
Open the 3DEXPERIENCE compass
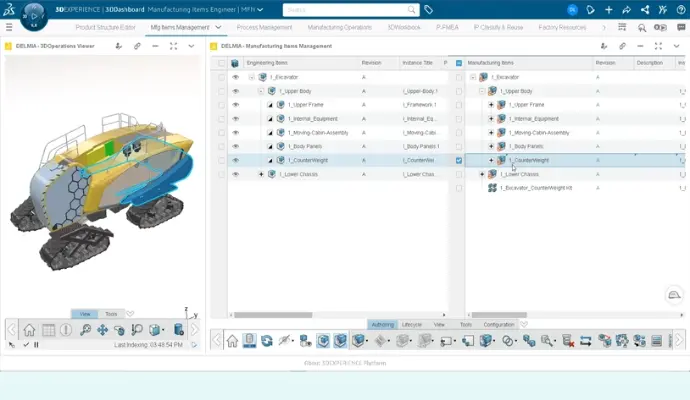pos(34,17)
